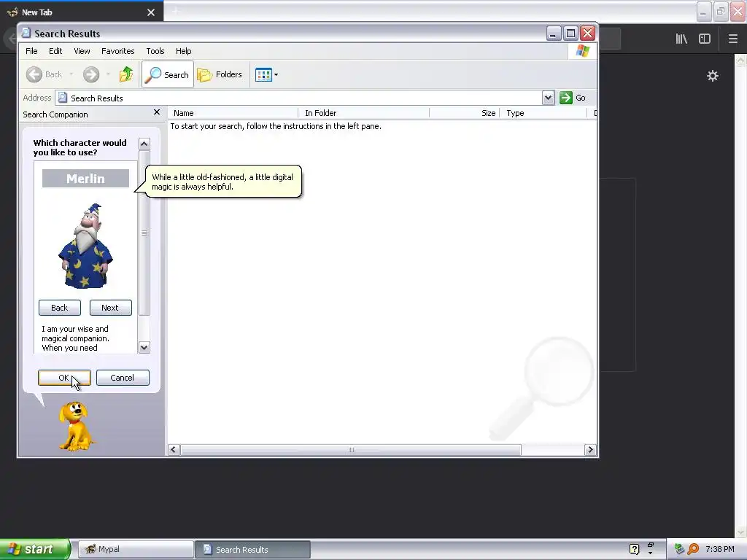Open Mypal browser hamburger menu
Screen dimensions: 747x560
click(733, 39)
